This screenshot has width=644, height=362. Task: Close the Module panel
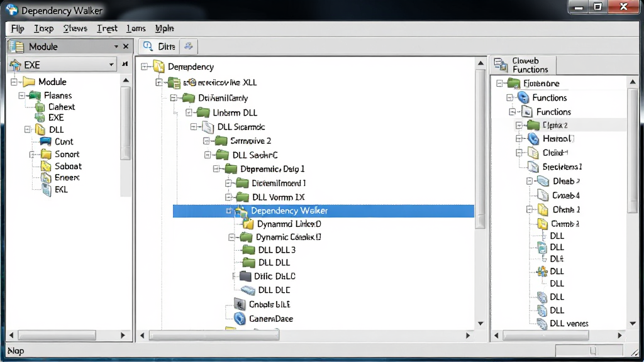point(126,47)
